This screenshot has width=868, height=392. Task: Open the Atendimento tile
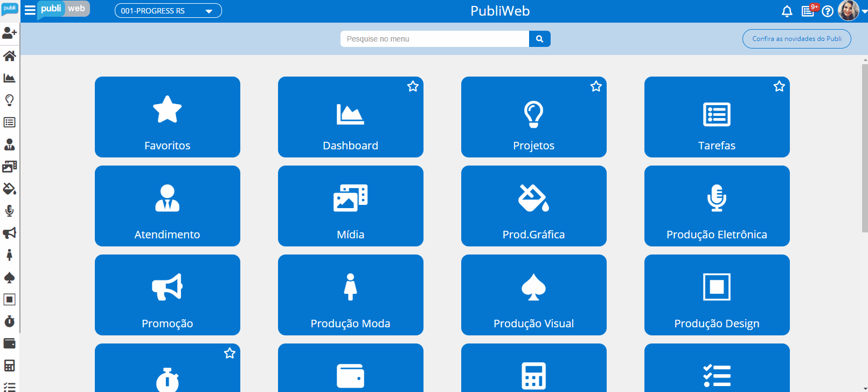(x=168, y=206)
